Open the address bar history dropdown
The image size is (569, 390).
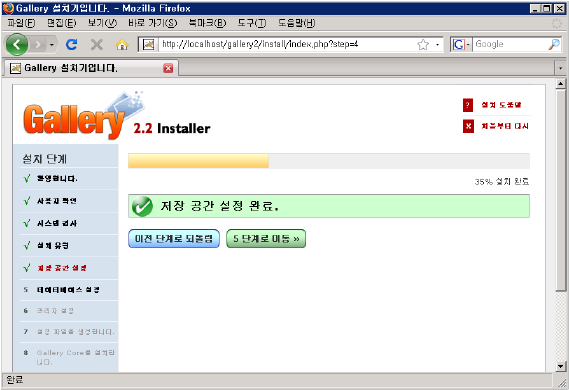pos(437,45)
